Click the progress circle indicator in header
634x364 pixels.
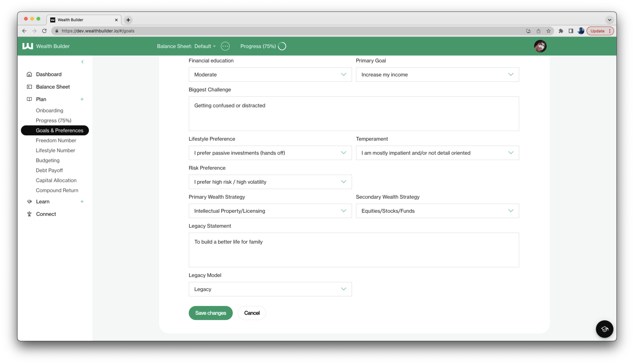coord(282,46)
